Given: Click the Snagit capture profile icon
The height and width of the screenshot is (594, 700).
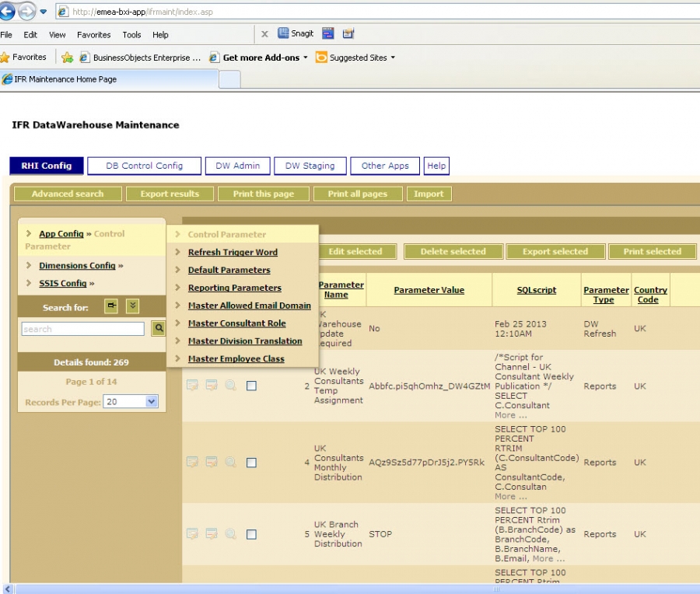Looking at the screenshot, I should [328, 33].
